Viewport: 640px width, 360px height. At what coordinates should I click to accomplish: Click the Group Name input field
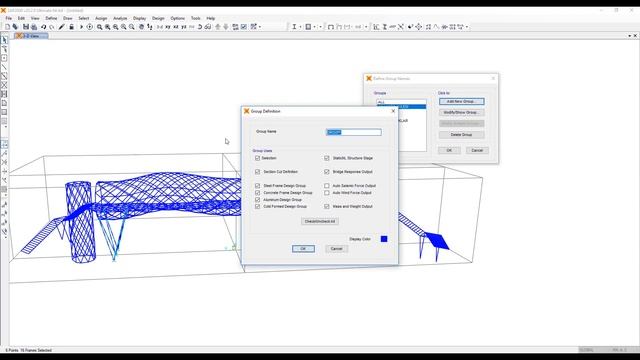(x=354, y=132)
